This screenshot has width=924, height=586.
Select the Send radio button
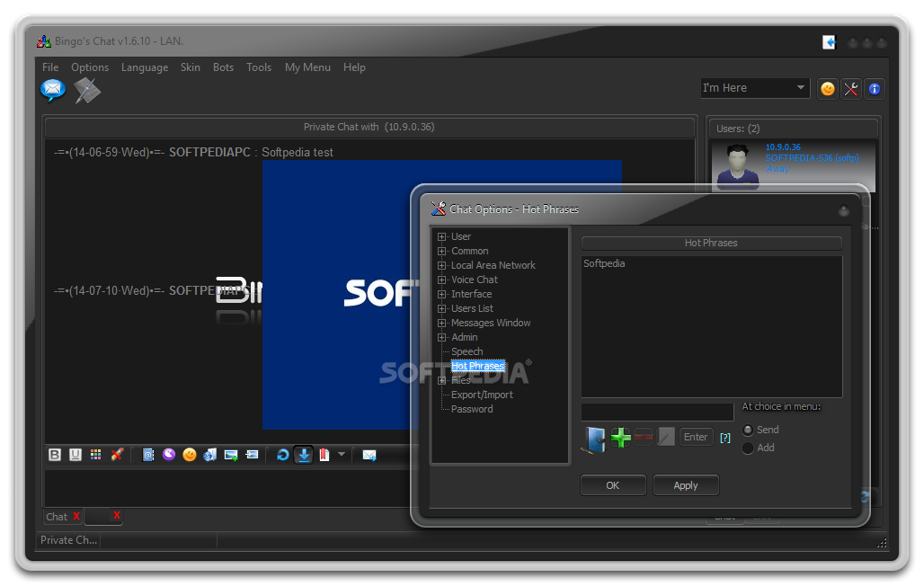click(748, 430)
